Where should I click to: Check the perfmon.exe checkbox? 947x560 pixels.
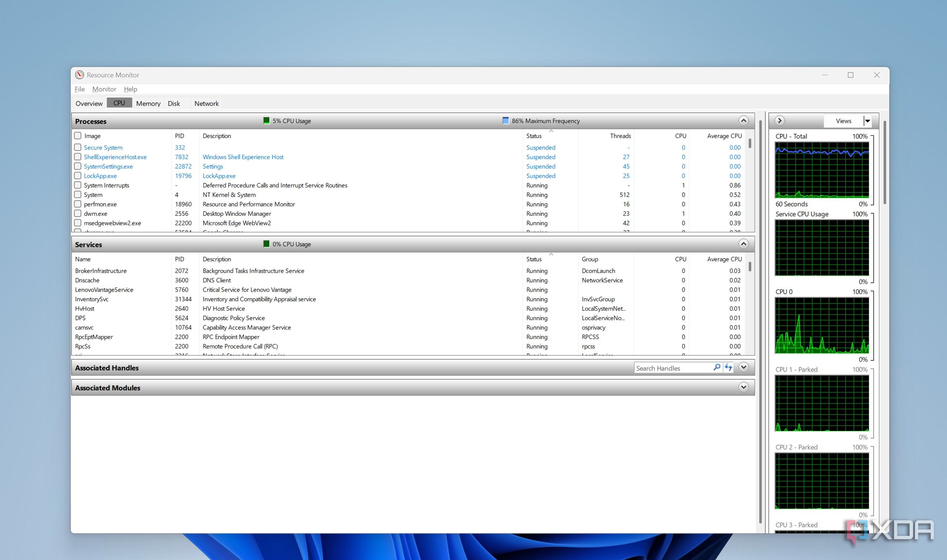78,204
